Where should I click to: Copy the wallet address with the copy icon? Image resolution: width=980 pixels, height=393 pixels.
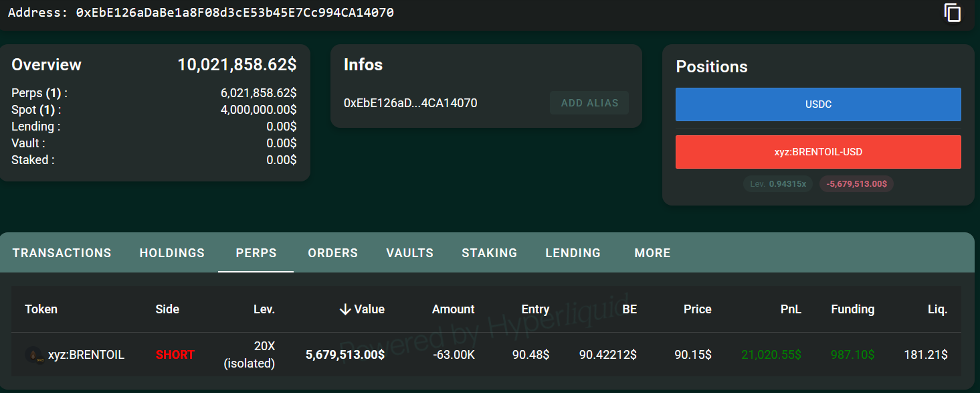(953, 13)
